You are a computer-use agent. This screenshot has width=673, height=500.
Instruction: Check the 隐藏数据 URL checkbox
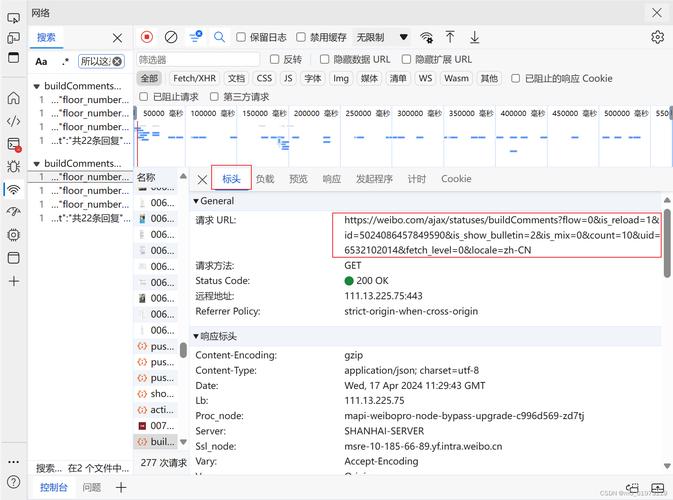coord(324,59)
